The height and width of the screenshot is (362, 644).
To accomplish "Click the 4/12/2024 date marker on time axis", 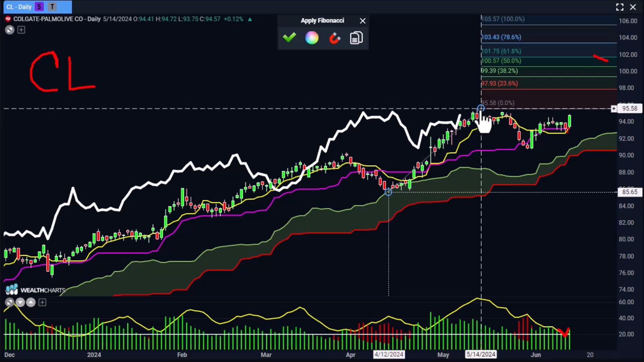I will (x=389, y=354).
